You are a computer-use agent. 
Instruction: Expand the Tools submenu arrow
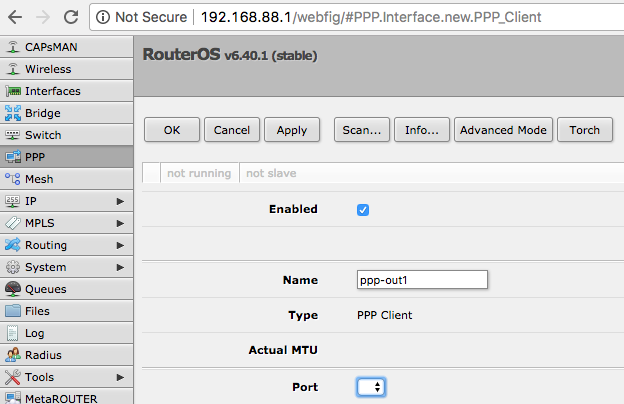pyautogui.click(x=120, y=377)
